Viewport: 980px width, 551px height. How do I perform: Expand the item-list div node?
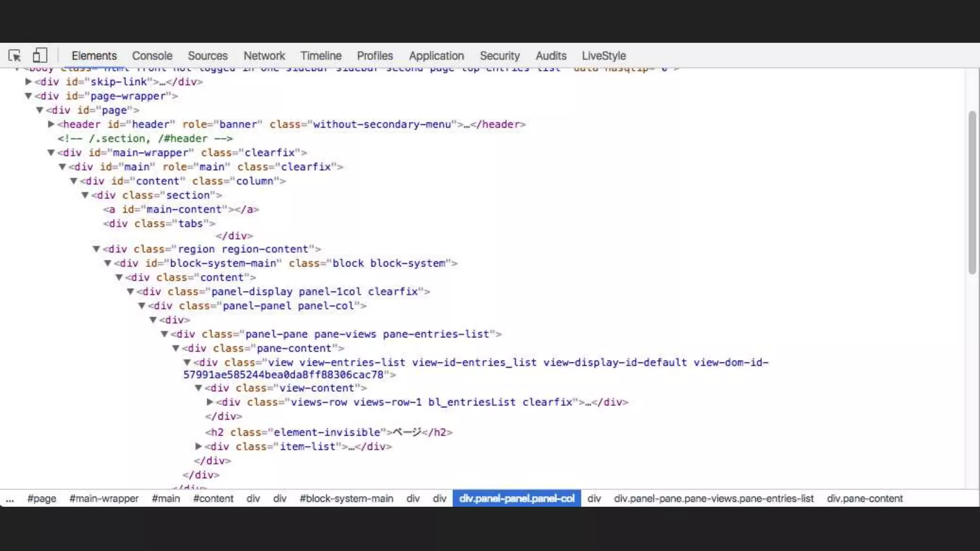[198, 447]
